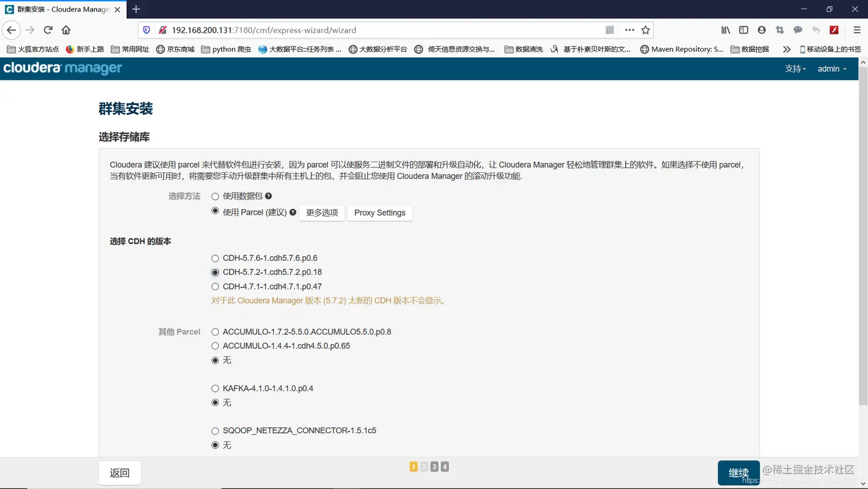Open the Firefox library icon
This screenshot has width=868, height=489.
[726, 30]
